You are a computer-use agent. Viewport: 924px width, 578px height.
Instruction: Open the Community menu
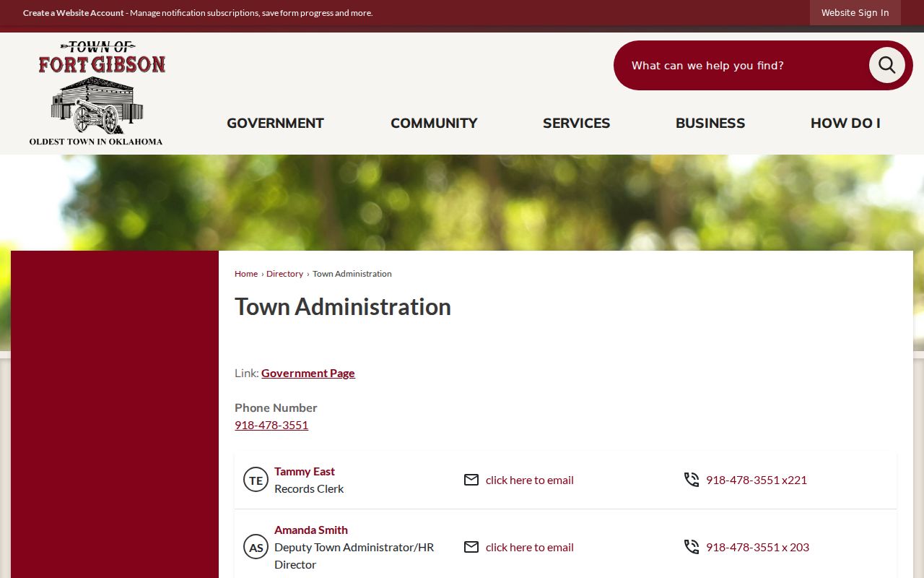(x=434, y=123)
